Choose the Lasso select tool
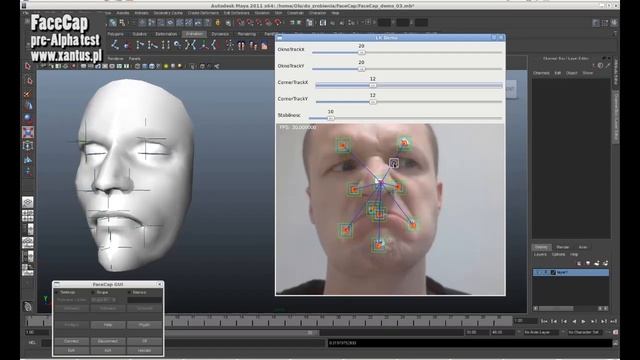640x360 pixels. (x=28, y=80)
